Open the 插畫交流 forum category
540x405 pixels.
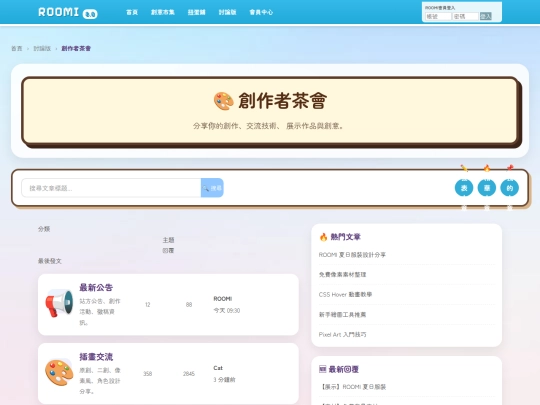click(x=96, y=357)
